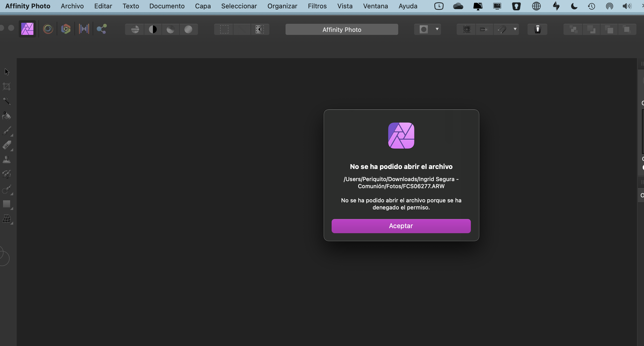This screenshot has width=644, height=346.
Task: Switch to the Export Persona
Action: 102,29
